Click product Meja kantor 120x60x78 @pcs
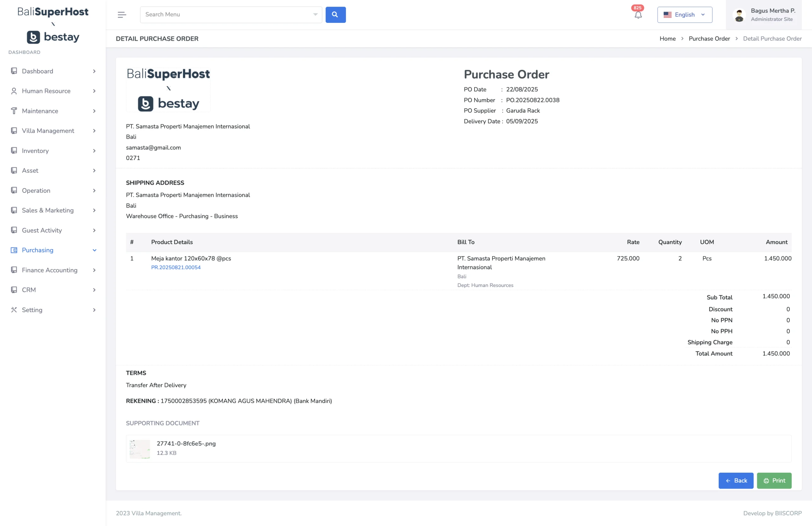The image size is (812, 526). click(191, 259)
